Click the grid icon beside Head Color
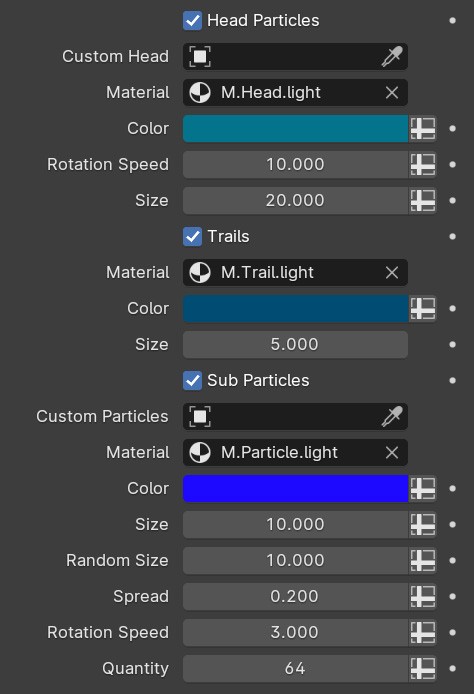The image size is (474, 694). coord(423,129)
